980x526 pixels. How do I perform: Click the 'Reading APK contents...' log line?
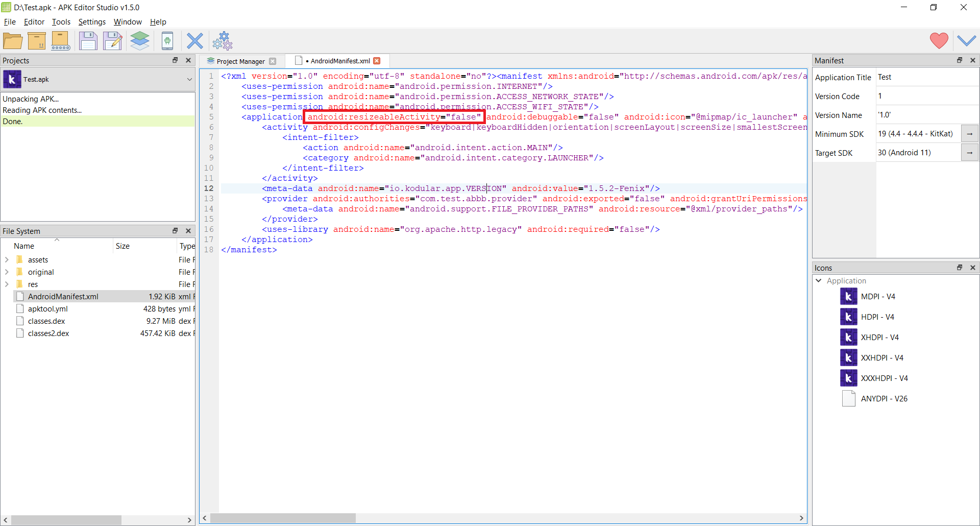click(42, 110)
